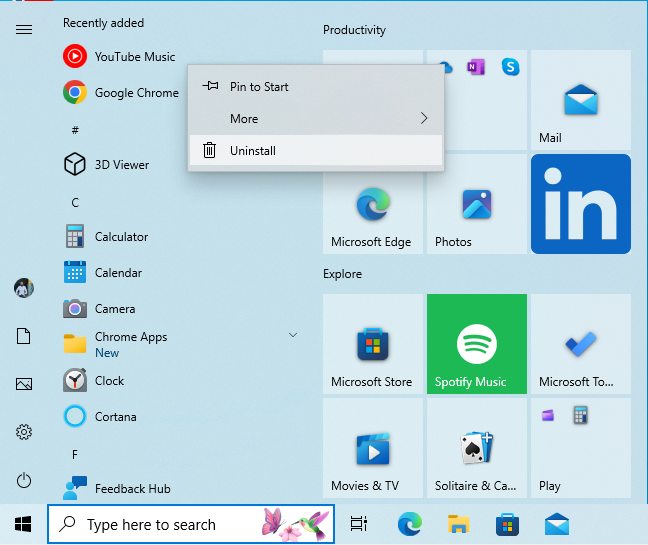Click the F letter group header
The width and height of the screenshot is (648, 545).
click(75, 455)
